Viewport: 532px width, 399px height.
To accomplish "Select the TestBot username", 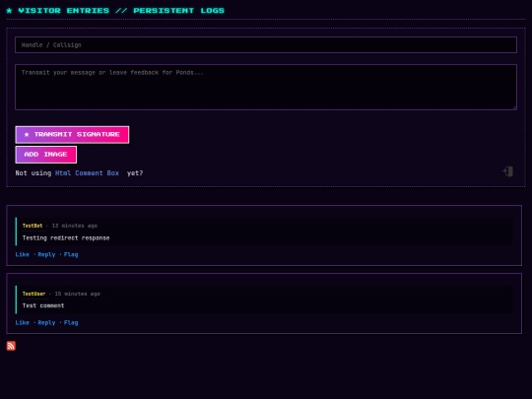I will (33, 226).
